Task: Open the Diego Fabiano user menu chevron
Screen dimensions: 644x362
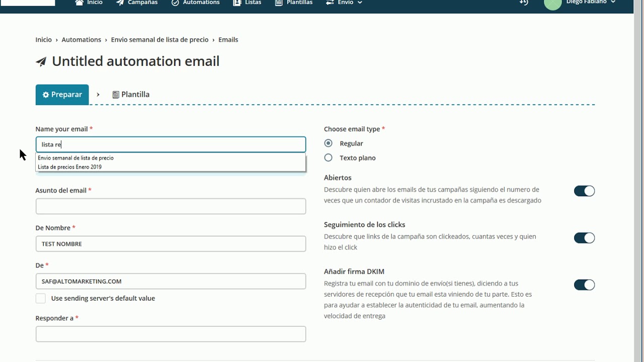Action: tap(613, 3)
